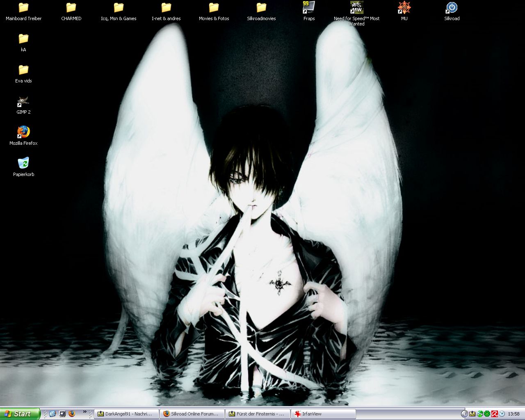Select the Eva vids folder
The width and height of the screenshot is (525, 420).
point(23,70)
